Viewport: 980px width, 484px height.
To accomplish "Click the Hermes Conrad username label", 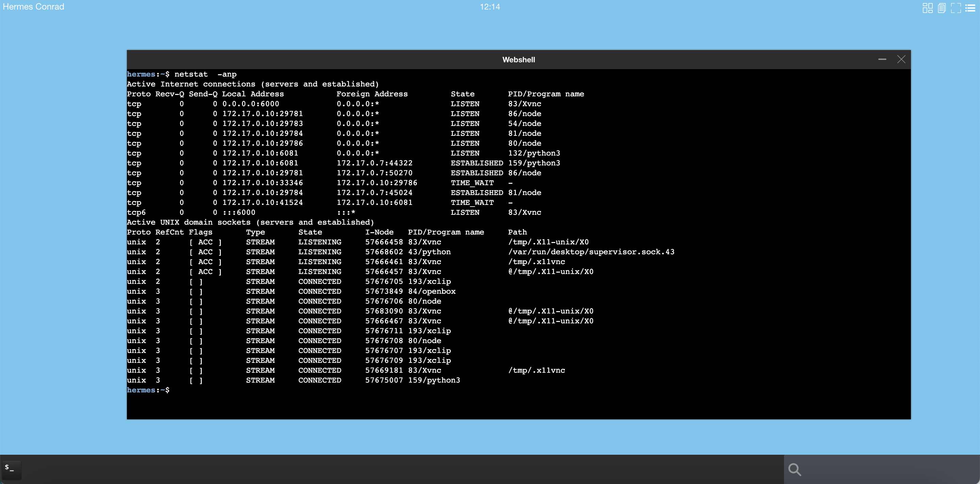I will pyautogui.click(x=33, y=7).
